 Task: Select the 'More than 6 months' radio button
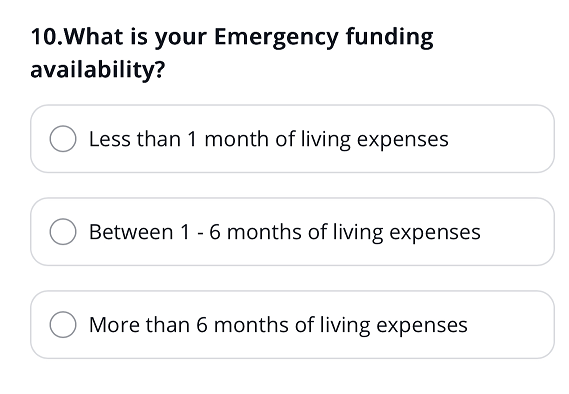click(63, 324)
